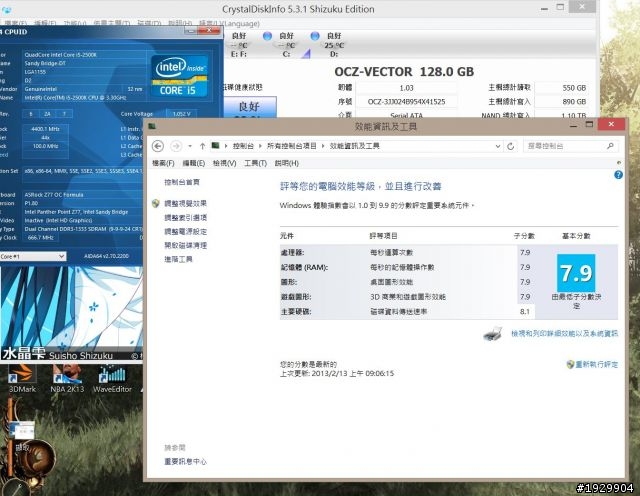Click the Control Panel title bar icon
This screenshot has height=496, width=640.
[152, 126]
